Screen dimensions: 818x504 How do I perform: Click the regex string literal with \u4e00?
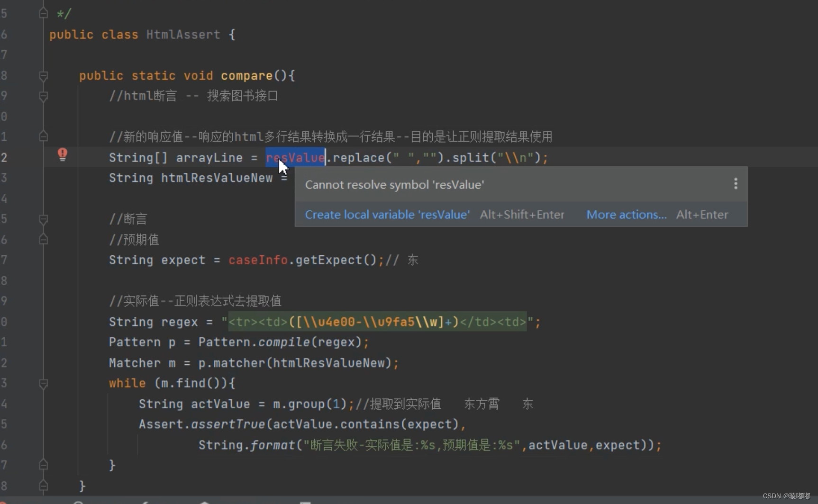pyautogui.click(x=377, y=322)
